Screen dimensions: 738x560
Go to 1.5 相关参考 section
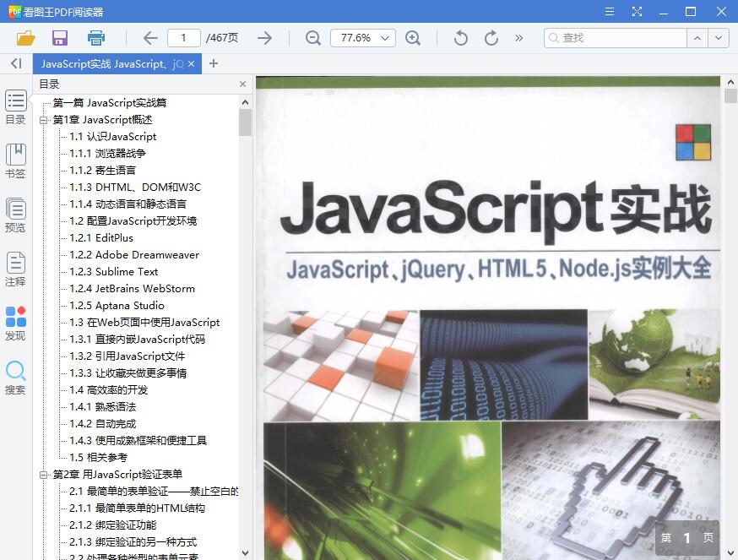[98, 458]
